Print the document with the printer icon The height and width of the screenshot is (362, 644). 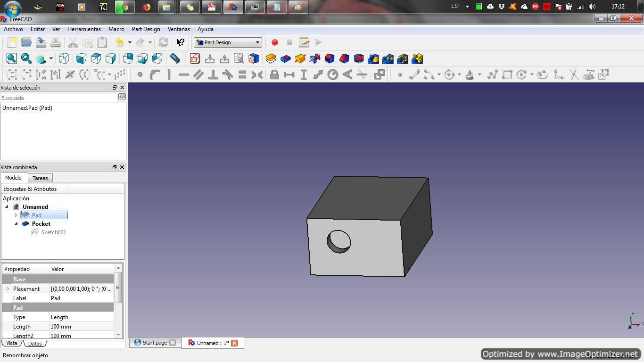[56, 42]
